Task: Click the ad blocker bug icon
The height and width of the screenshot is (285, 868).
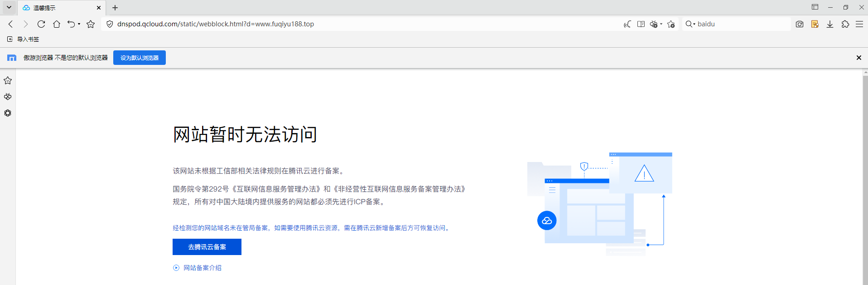Action: point(654,24)
